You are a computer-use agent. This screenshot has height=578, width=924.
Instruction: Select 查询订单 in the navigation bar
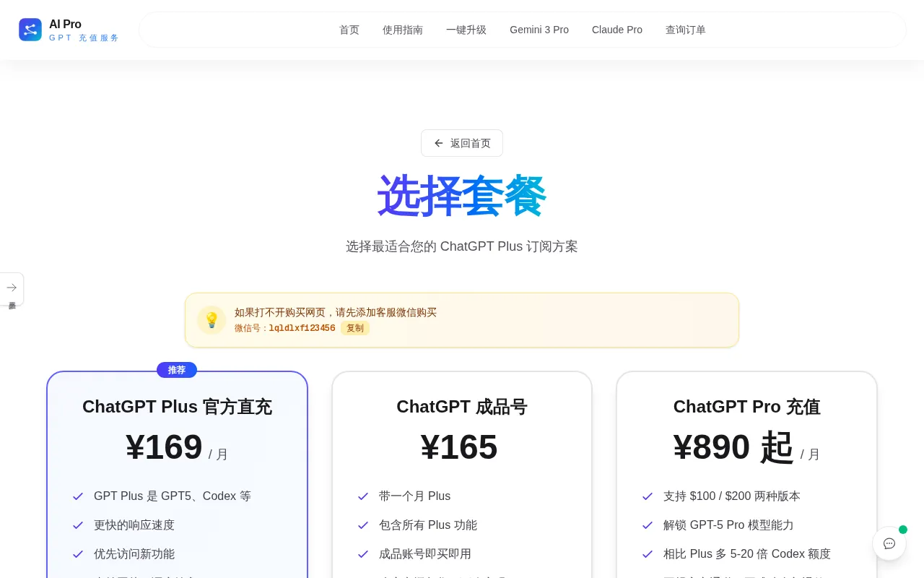[686, 30]
